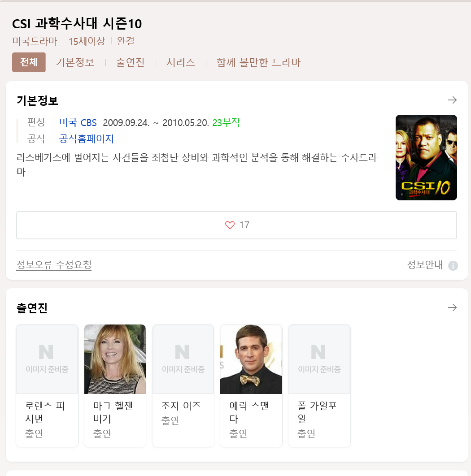The height and width of the screenshot is (476, 471).
Task: Switch to the 기본정보 tab
Action: 75,62
